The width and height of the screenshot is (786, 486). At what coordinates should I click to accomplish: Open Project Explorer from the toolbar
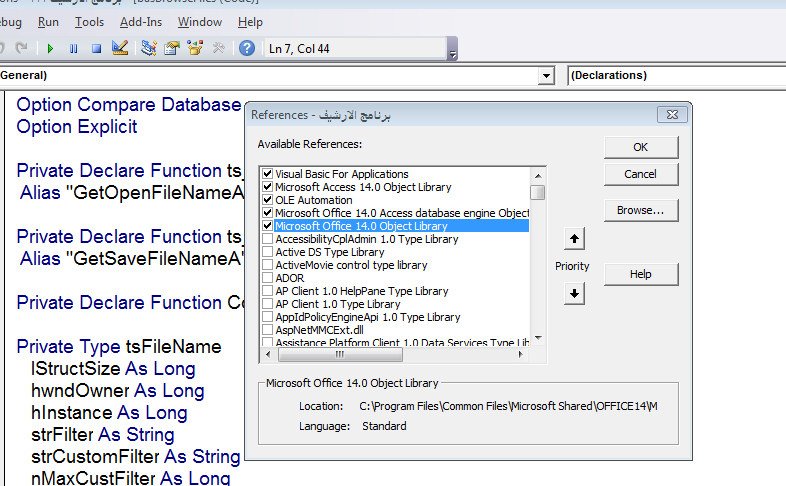click(149, 48)
